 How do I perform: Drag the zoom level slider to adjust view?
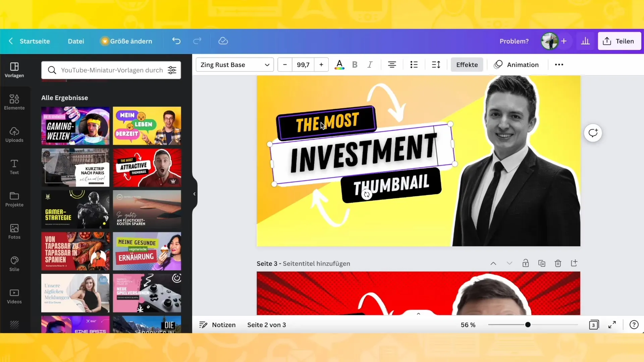(528, 324)
